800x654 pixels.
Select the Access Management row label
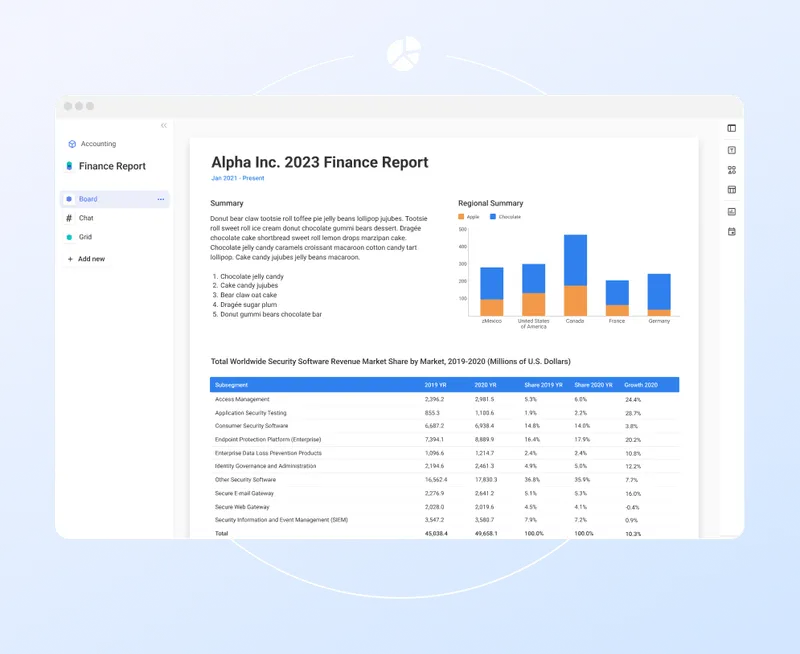tap(242, 399)
